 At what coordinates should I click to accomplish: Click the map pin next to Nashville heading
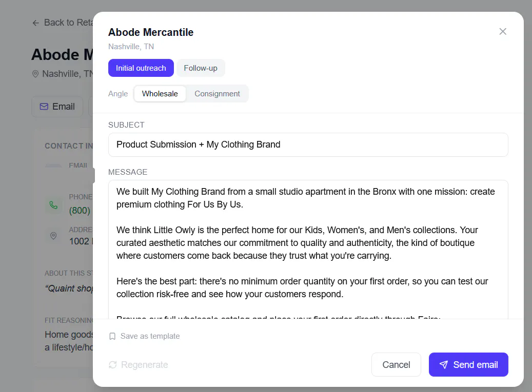pyautogui.click(x=35, y=74)
